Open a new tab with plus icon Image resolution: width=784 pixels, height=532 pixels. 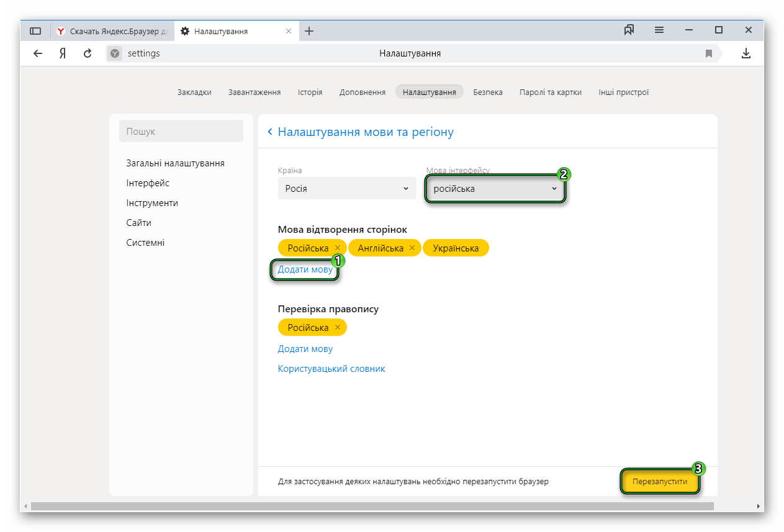coord(309,31)
